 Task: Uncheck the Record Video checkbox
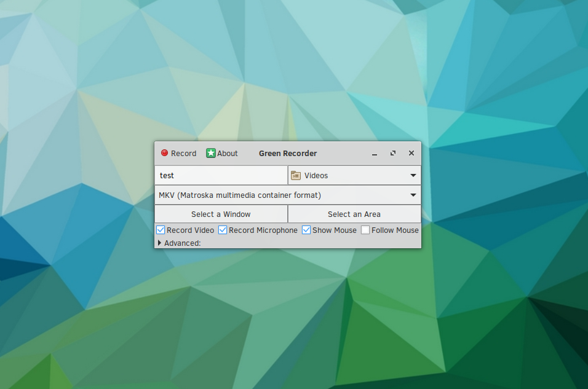161,230
